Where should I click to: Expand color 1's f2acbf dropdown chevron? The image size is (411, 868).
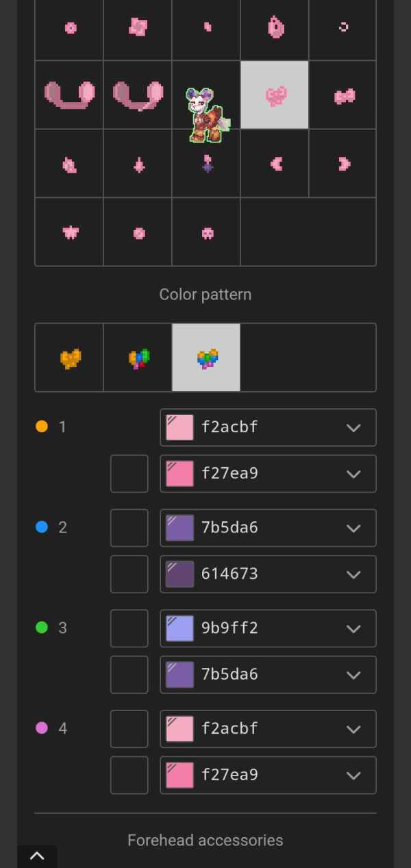353,427
